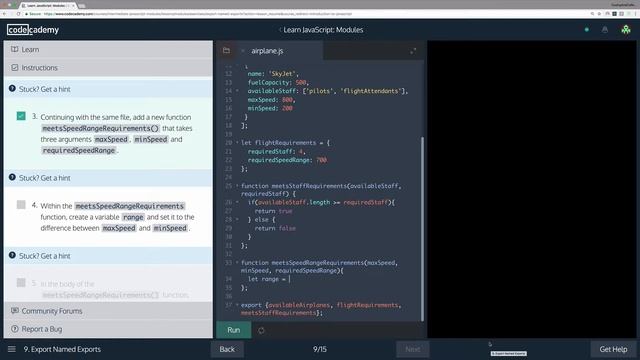Click 'return true' on line 27
Viewport: 640px width, 360px height.
273,211
